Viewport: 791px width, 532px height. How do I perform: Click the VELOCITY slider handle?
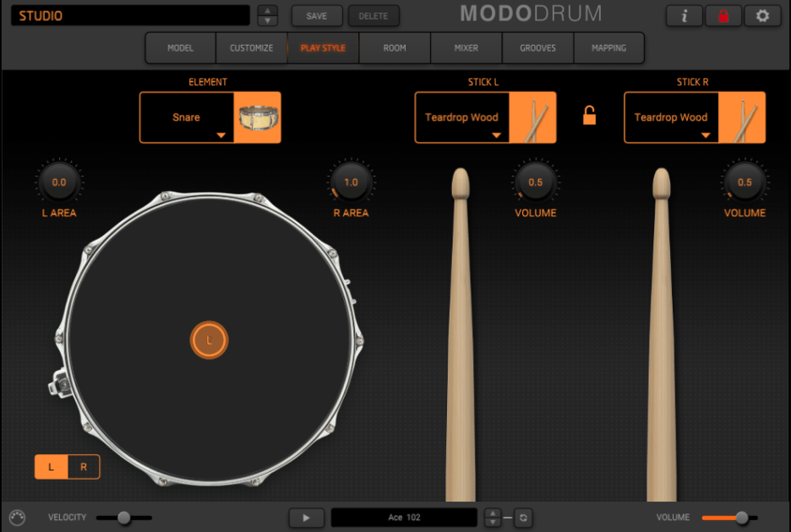[x=124, y=518]
